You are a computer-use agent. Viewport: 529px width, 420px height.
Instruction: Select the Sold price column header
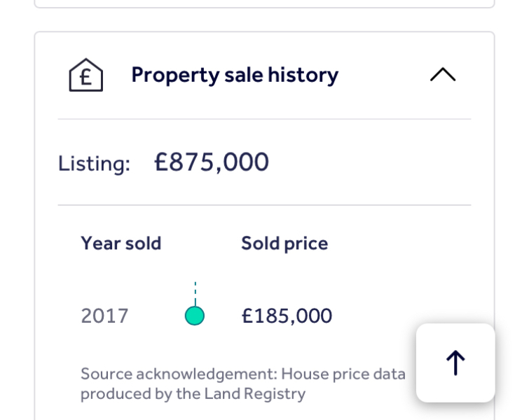(x=284, y=244)
